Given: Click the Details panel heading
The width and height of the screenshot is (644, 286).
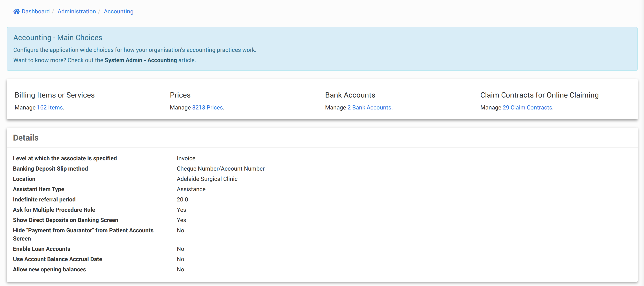Looking at the screenshot, I should [x=26, y=138].
